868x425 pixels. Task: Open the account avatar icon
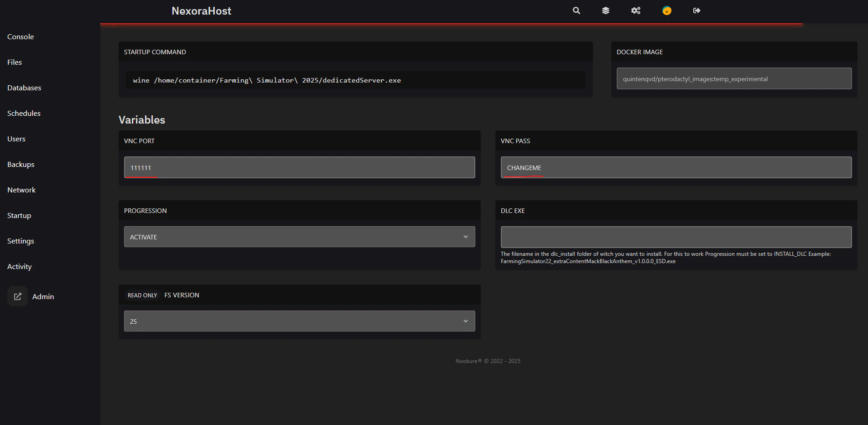(667, 10)
